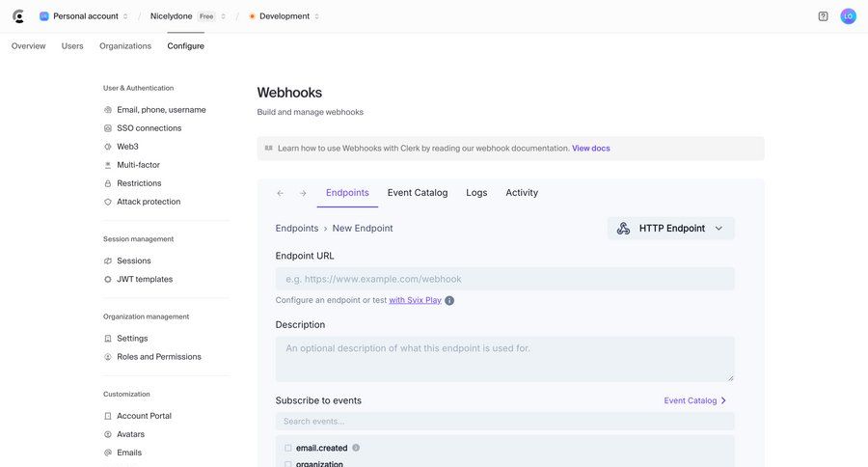The width and height of the screenshot is (868, 467).
Task: Expand the Personal account switcher
Action: coord(125,16)
